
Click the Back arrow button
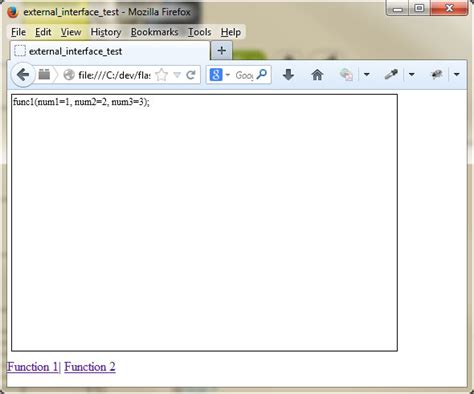click(x=23, y=75)
